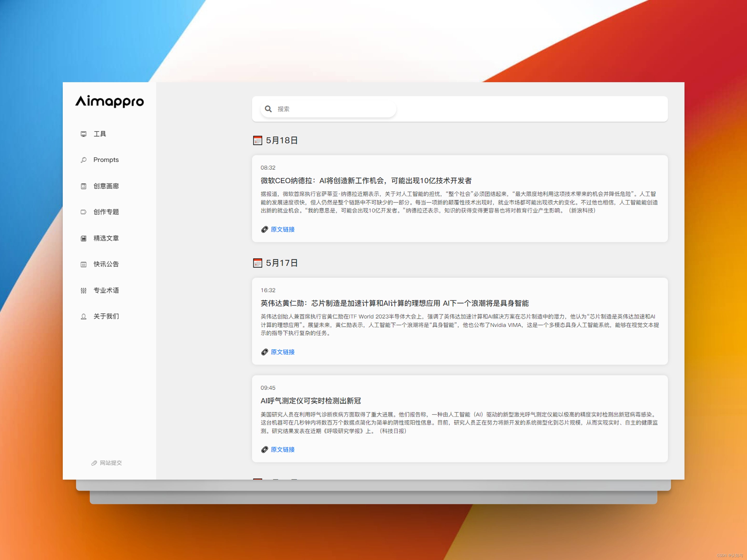Click the person icon beside 关于我们
The image size is (747, 560).
click(x=84, y=317)
